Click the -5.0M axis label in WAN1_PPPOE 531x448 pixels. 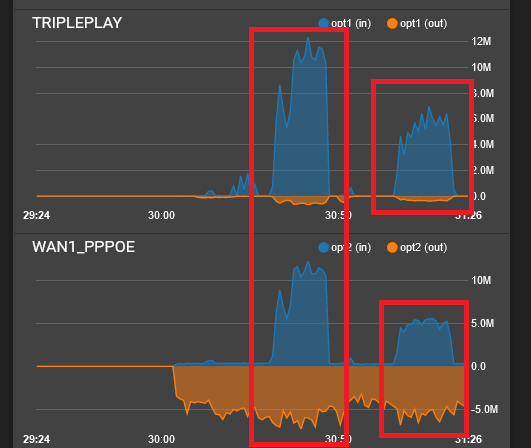click(484, 409)
